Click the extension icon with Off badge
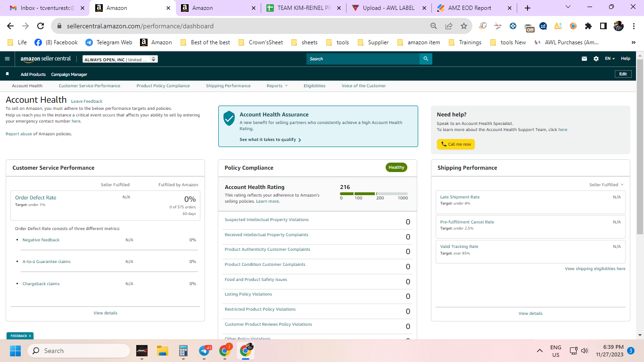Screen dimensions: 644x362 click(528, 26)
